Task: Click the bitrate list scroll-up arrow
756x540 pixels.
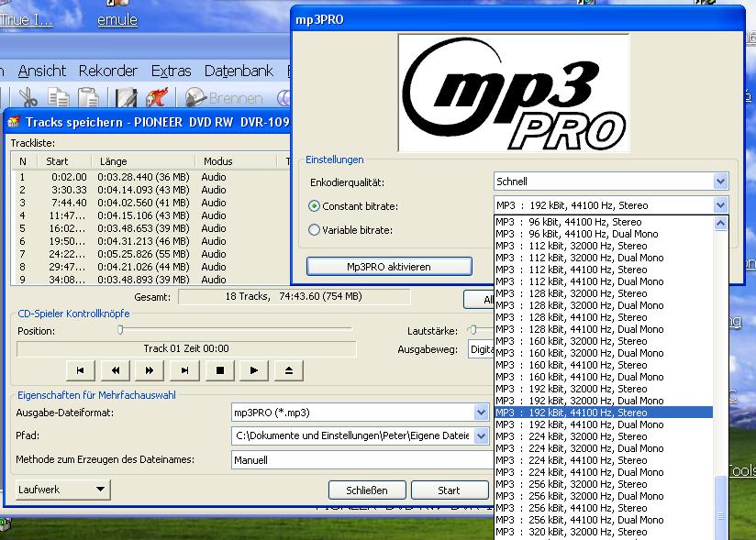Action: coord(720,224)
